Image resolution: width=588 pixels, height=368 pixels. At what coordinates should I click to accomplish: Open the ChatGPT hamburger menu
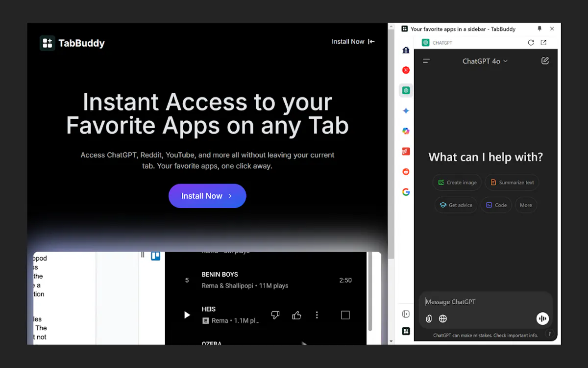click(x=426, y=61)
